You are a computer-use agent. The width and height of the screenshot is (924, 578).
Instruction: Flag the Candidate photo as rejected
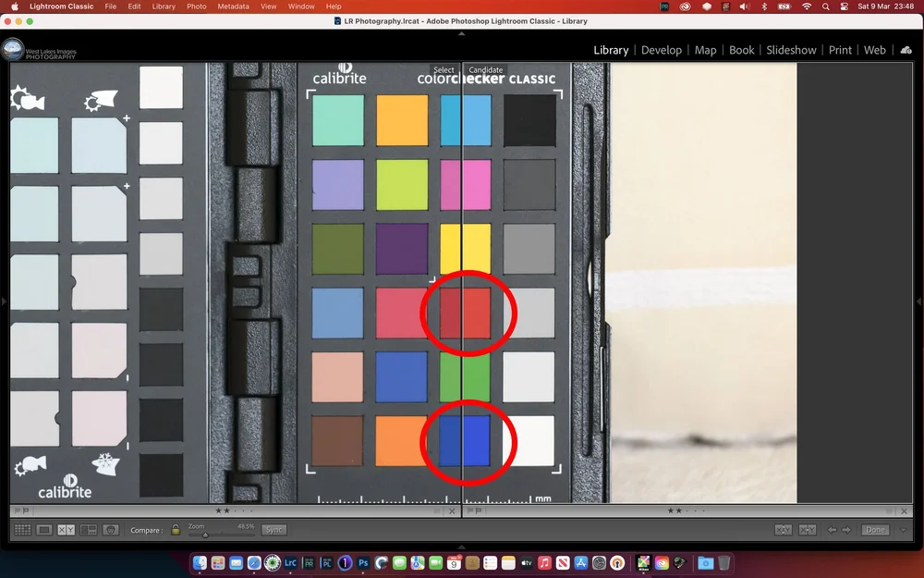point(479,510)
